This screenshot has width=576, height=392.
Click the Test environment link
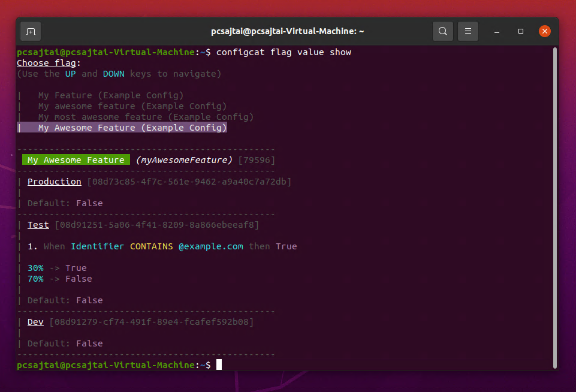(38, 224)
